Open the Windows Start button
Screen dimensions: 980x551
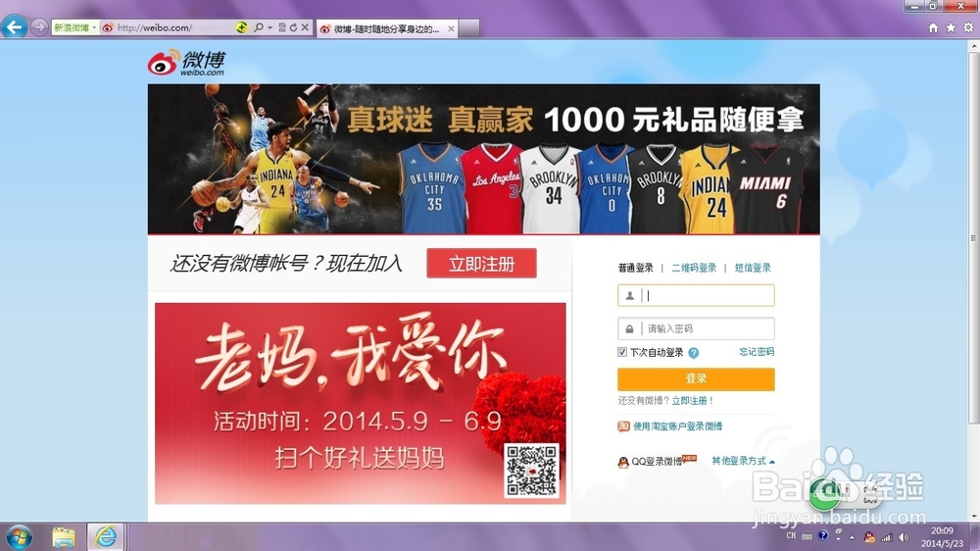click(19, 537)
